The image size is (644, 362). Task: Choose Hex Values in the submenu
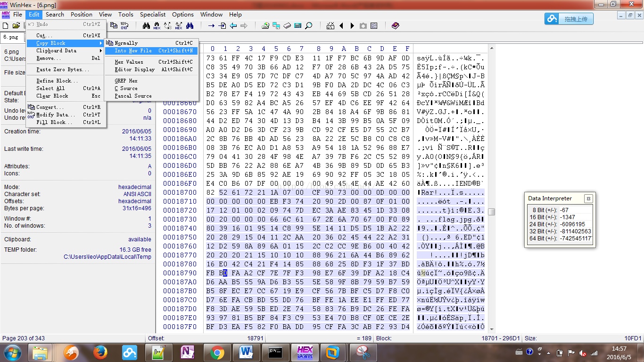click(152, 62)
